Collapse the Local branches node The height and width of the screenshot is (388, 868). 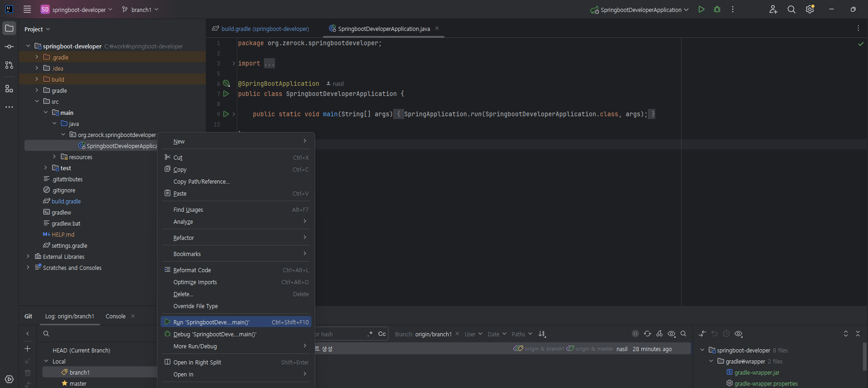click(x=46, y=361)
